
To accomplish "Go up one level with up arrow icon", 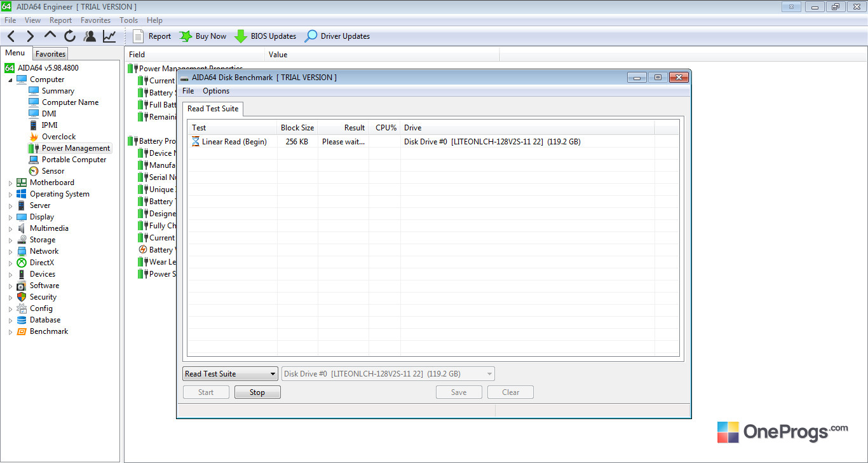I will tap(50, 36).
